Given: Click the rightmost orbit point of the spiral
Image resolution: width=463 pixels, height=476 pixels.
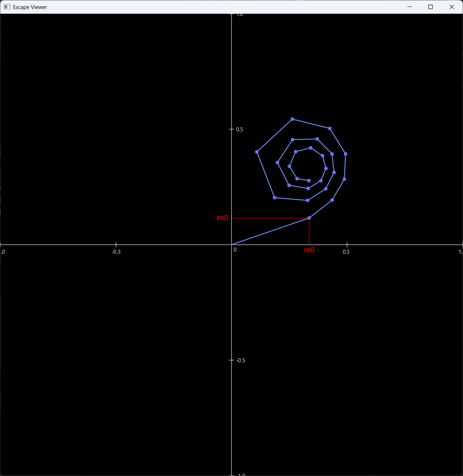Looking at the screenshot, I should [x=346, y=154].
